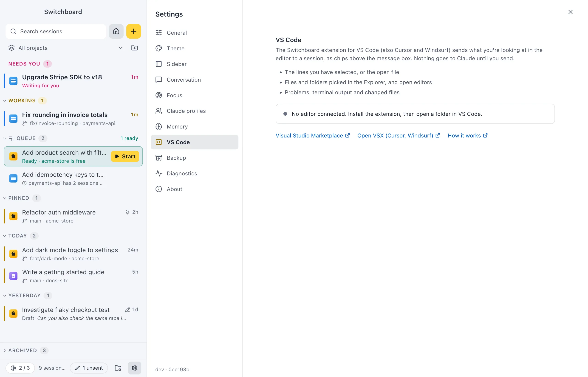Click the Theme palette icon
The height and width of the screenshot is (377, 588).
pos(159,48)
